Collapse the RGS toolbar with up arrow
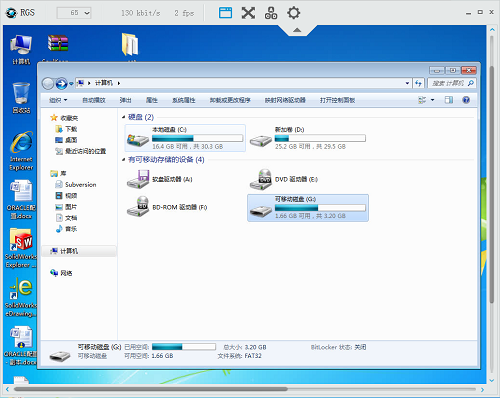Screen dimensions: 500x398 coord(297,30)
